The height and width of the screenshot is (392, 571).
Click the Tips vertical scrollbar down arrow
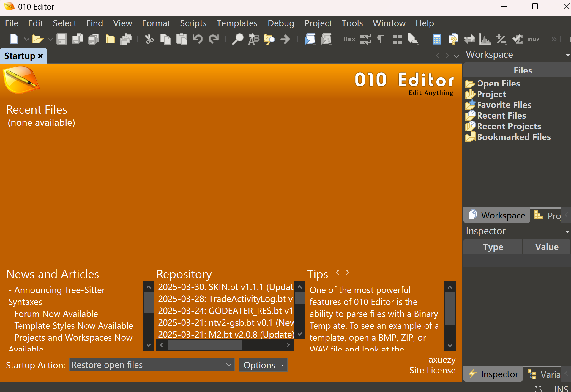(450, 345)
